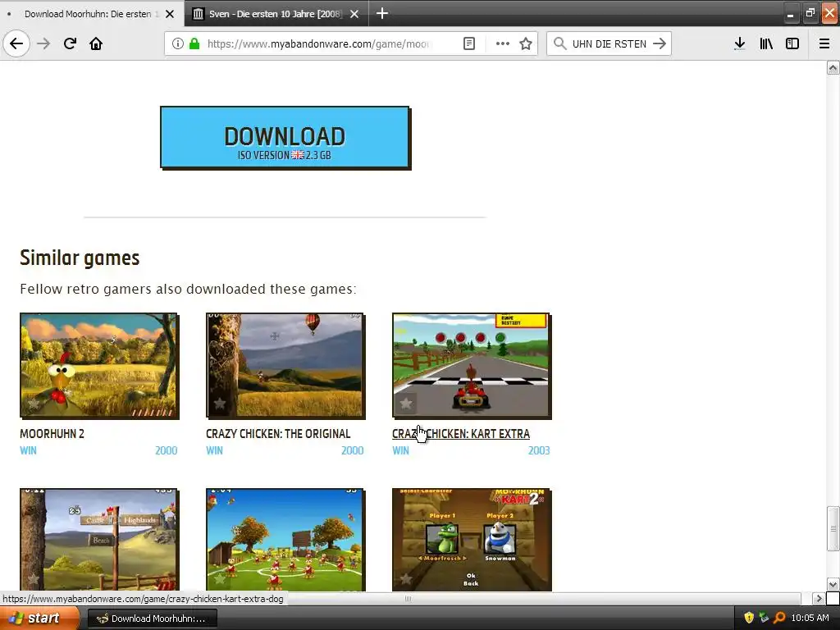Viewport: 840px width, 630px height.
Task: Click CRAZY CHICKEN: THE ORIGINAL title link
Action: pos(278,434)
